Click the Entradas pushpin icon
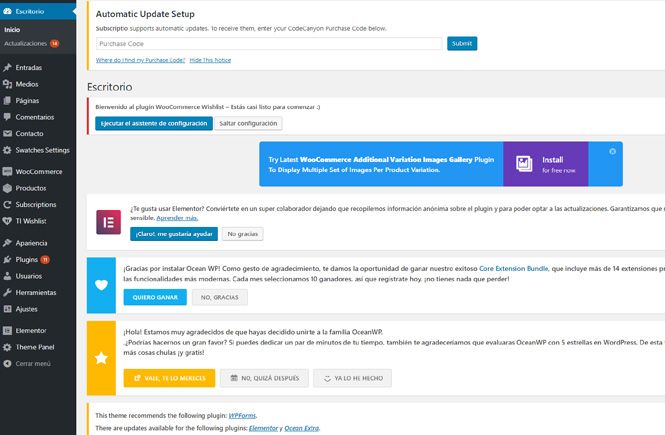This screenshot has width=665, height=435. coord(7,67)
